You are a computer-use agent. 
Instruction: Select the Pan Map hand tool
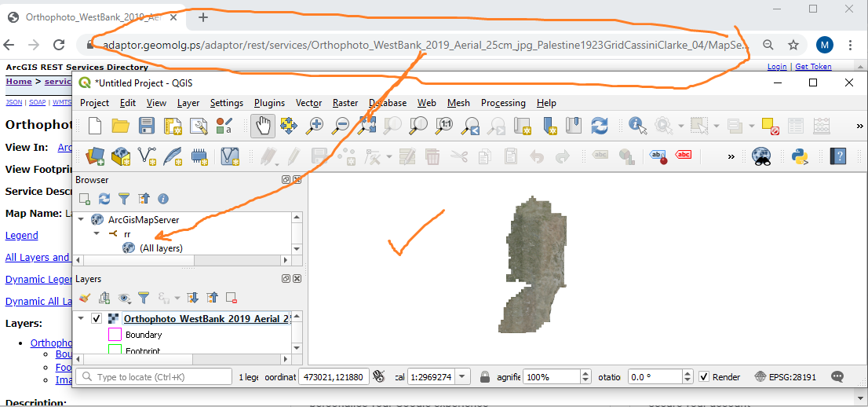263,126
